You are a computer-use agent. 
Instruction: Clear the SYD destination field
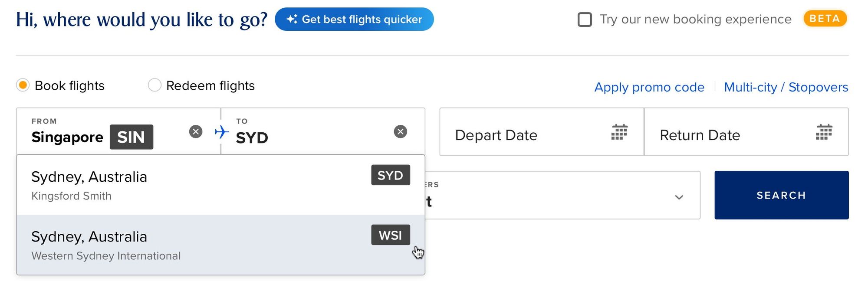click(400, 131)
